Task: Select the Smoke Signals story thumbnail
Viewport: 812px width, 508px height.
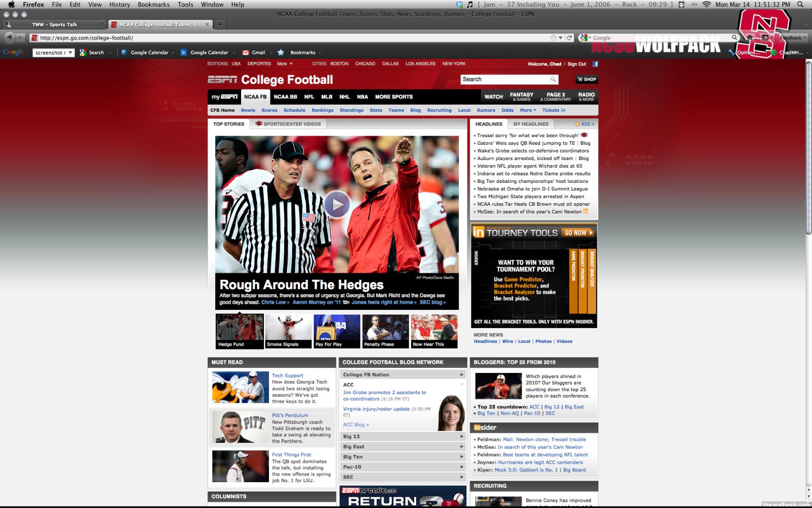Action: (x=288, y=331)
